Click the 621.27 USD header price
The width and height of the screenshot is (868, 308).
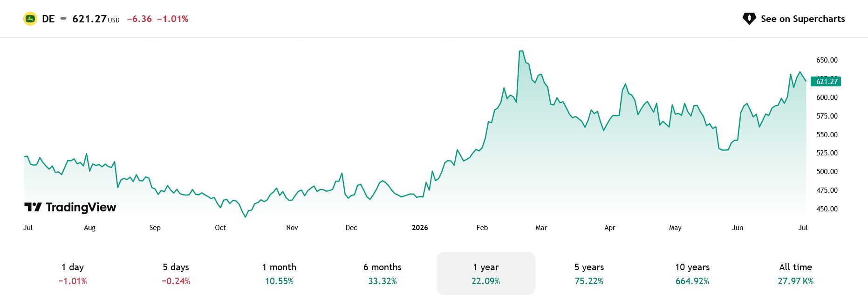coord(96,19)
